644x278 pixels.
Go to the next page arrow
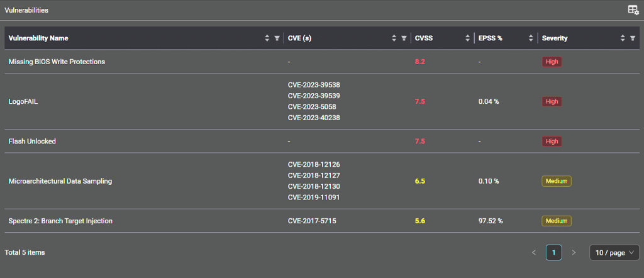tap(574, 253)
